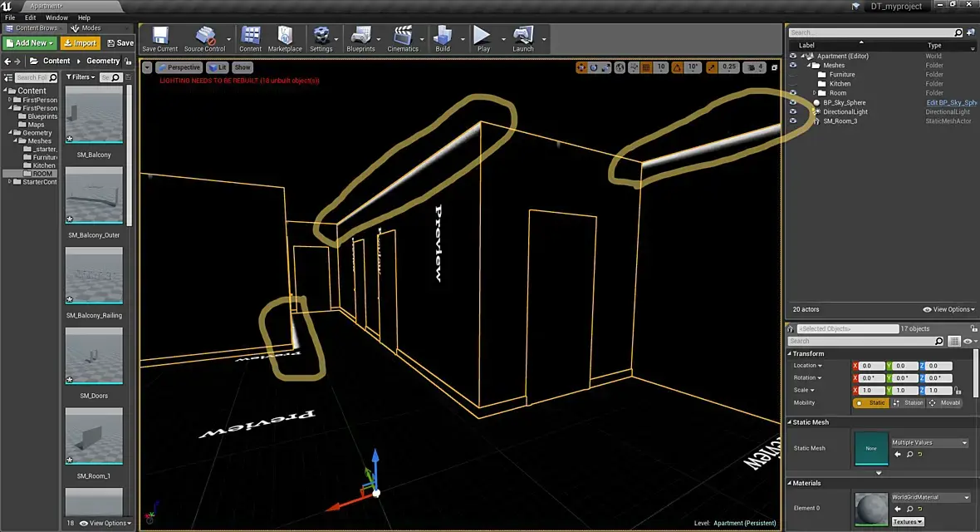Click the Location X value field
Screen dimensions: 980x532
click(x=870, y=366)
